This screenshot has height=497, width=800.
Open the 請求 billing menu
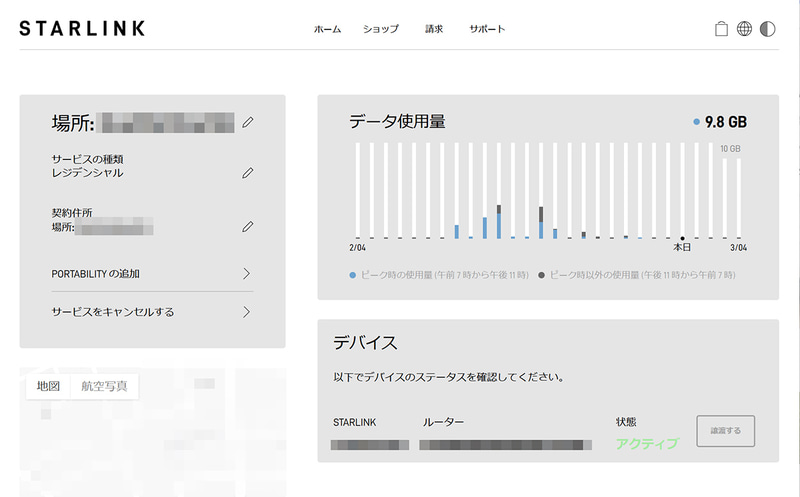(434, 29)
